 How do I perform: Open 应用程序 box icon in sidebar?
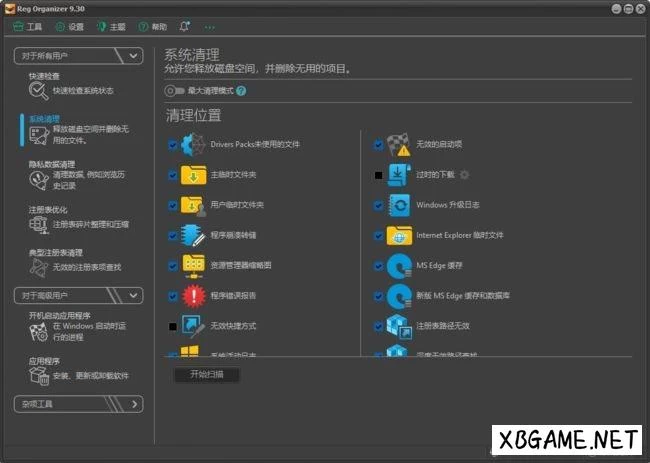(x=38, y=375)
